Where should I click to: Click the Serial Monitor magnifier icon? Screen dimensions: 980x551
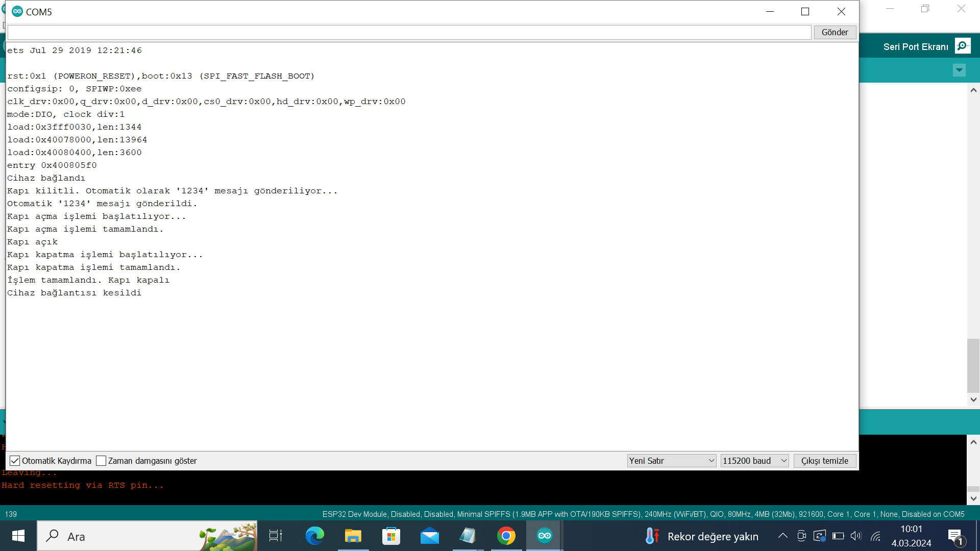[x=963, y=46]
